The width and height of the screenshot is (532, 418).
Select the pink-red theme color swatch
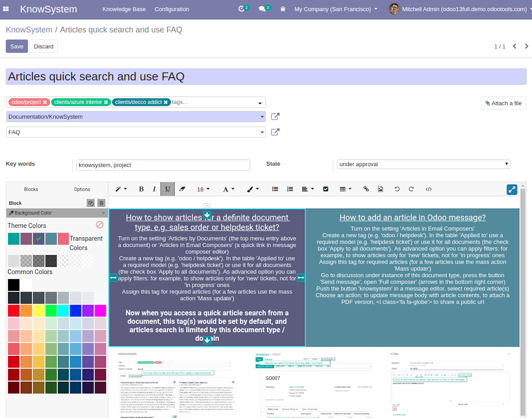[63, 239]
